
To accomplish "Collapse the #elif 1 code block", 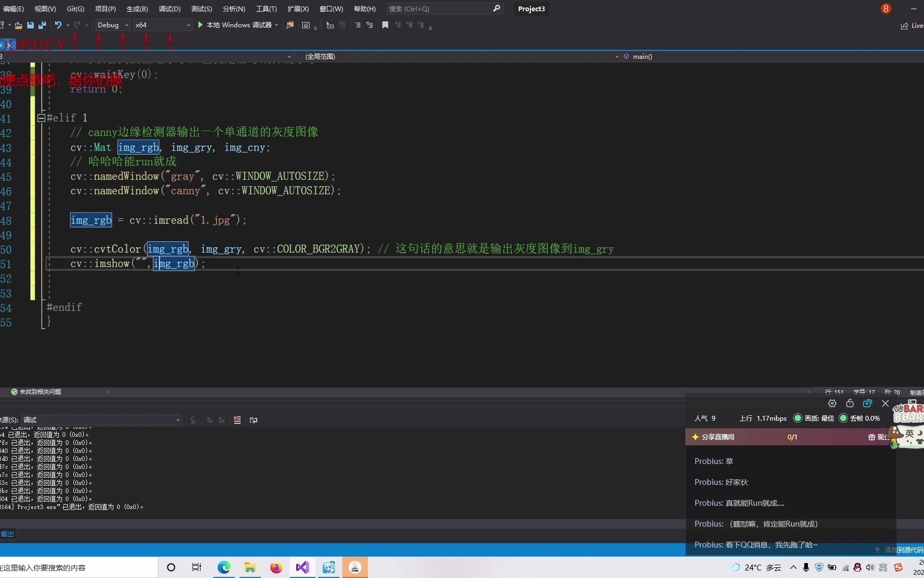I will click(41, 118).
